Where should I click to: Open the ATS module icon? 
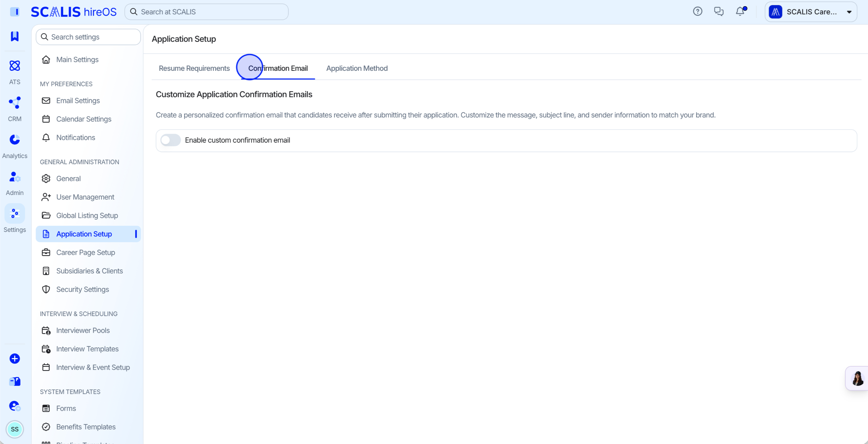pos(15,66)
